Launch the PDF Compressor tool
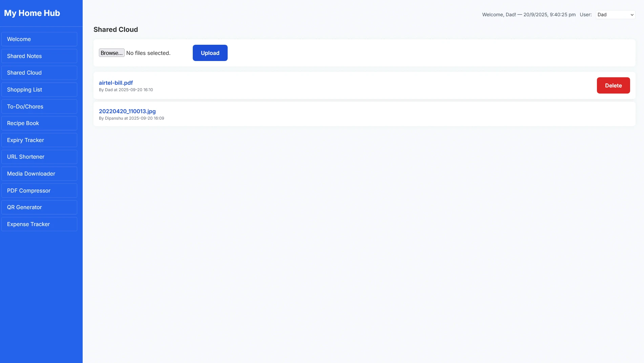Image resolution: width=644 pixels, height=363 pixels. [x=39, y=191]
